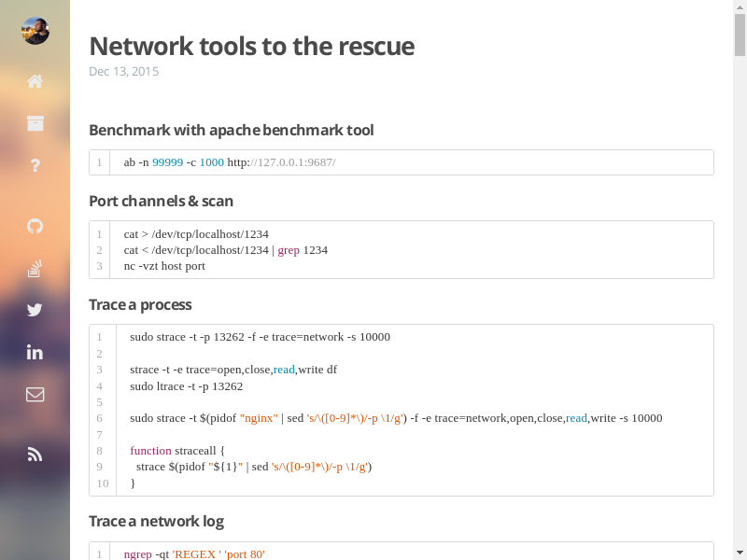The width and height of the screenshot is (747, 560).
Task: Click the profile avatar photo
Action: click(x=35, y=31)
